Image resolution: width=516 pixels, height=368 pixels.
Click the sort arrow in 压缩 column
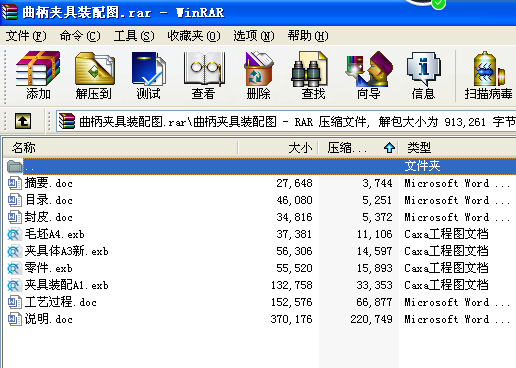(x=389, y=148)
